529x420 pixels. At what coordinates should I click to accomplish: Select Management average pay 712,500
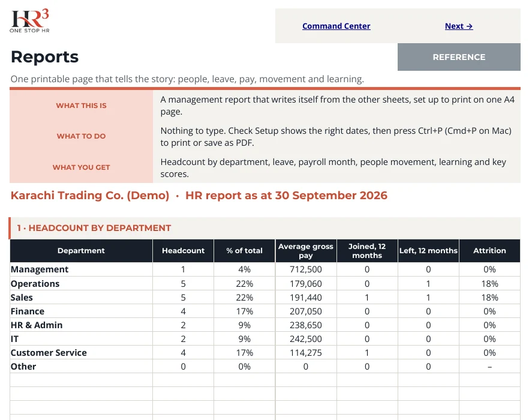[306, 269]
